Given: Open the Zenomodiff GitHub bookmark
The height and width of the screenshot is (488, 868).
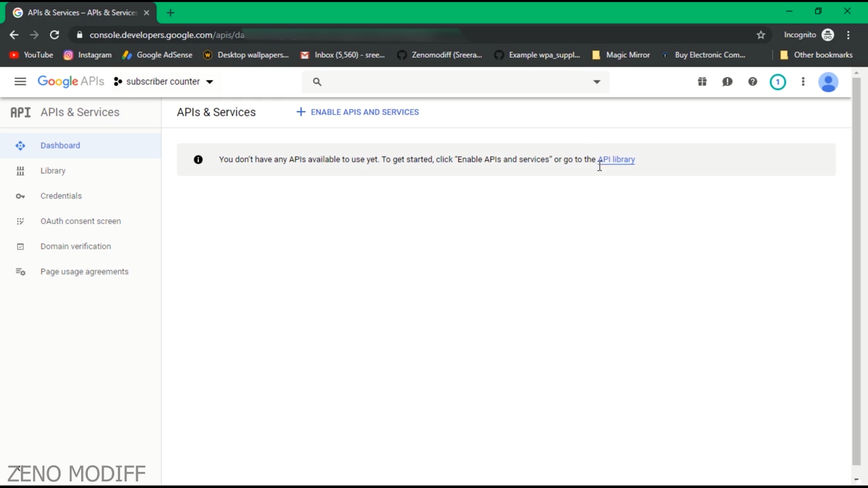Looking at the screenshot, I should coord(440,55).
